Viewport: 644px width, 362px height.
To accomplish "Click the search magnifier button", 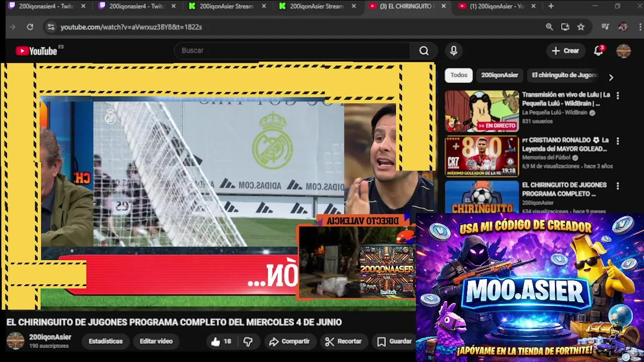I will tap(424, 51).
